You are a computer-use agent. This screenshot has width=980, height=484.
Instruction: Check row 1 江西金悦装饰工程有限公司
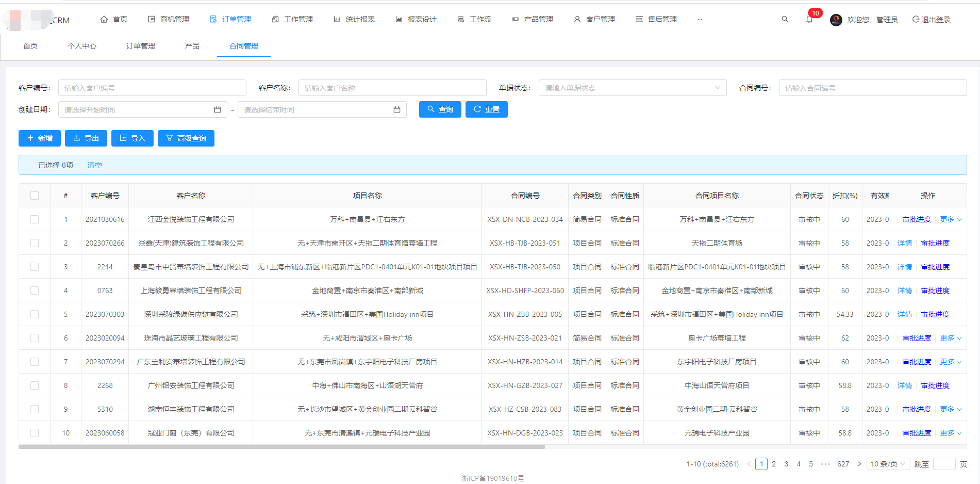(35, 219)
